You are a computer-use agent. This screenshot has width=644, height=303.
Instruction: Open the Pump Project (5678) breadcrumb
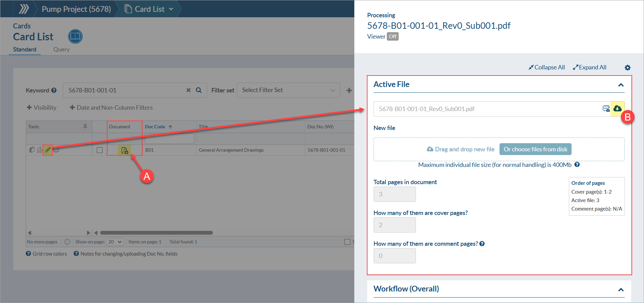[x=76, y=9]
